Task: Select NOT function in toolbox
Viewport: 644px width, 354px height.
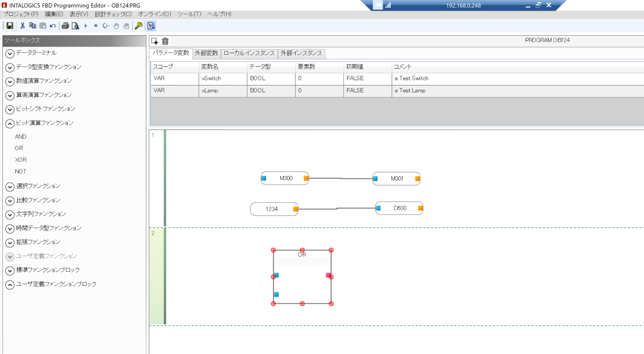Action: [20, 171]
